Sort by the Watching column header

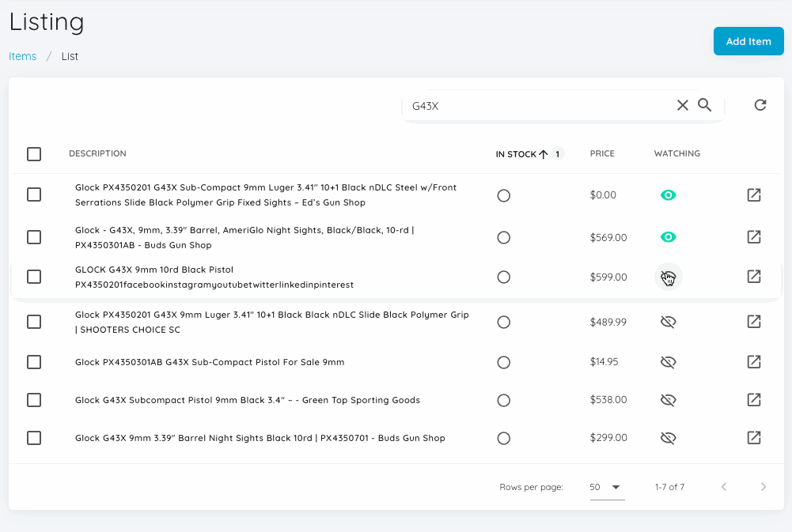coord(676,153)
